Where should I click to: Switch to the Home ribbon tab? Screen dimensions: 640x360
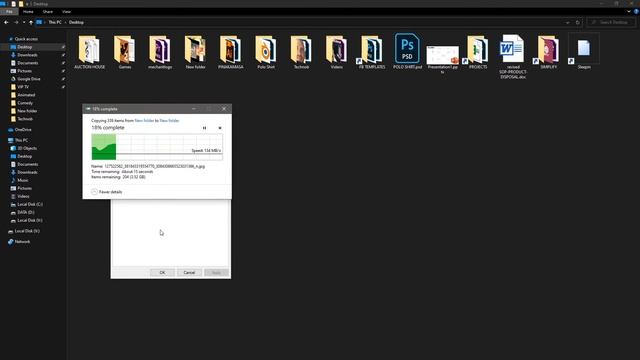pyautogui.click(x=28, y=12)
